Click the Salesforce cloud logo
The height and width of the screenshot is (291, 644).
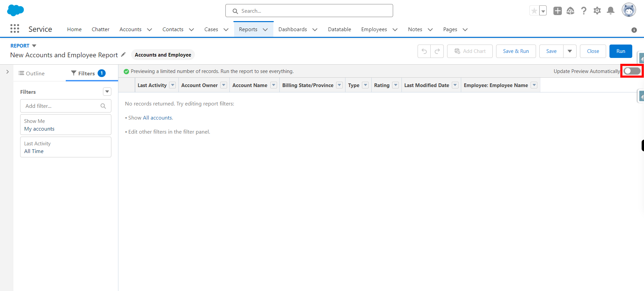coord(15,10)
